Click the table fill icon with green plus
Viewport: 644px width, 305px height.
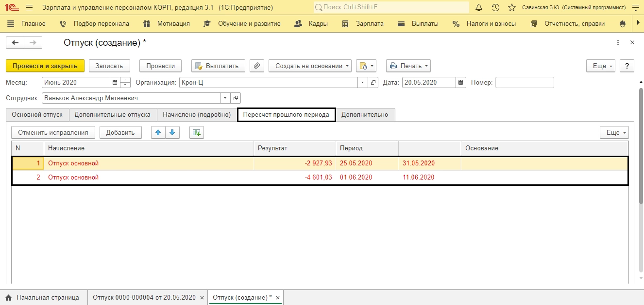196,132
